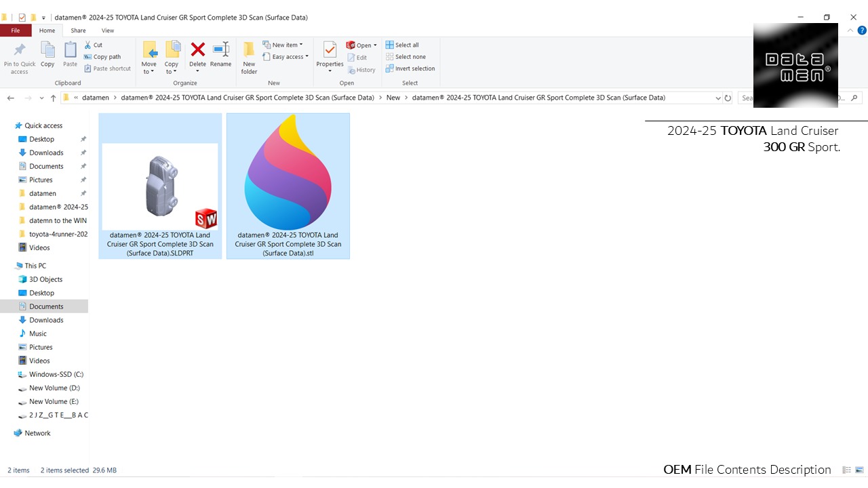This screenshot has width=868, height=488.
Task: Select the SLDPRT file thumbnail
Action: 160,186
